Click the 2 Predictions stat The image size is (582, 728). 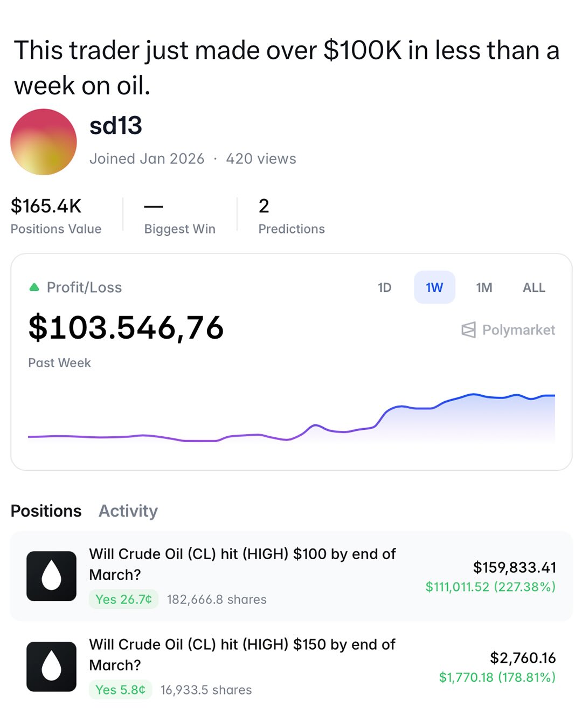pyautogui.click(x=264, y=206)
